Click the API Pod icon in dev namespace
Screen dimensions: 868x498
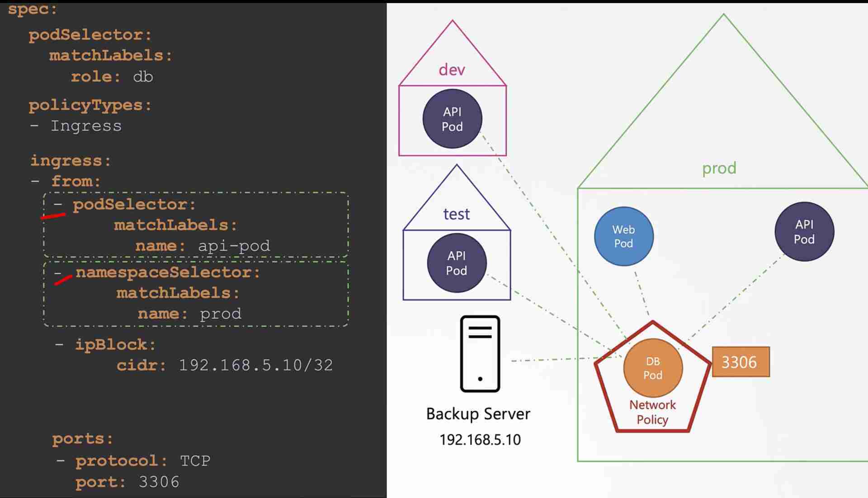pos(452,118)
